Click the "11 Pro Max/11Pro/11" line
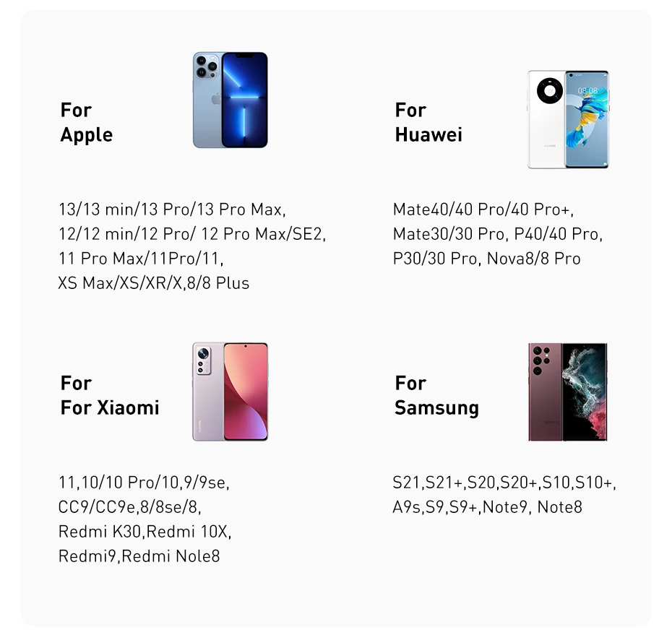 [x=141, y=259]
